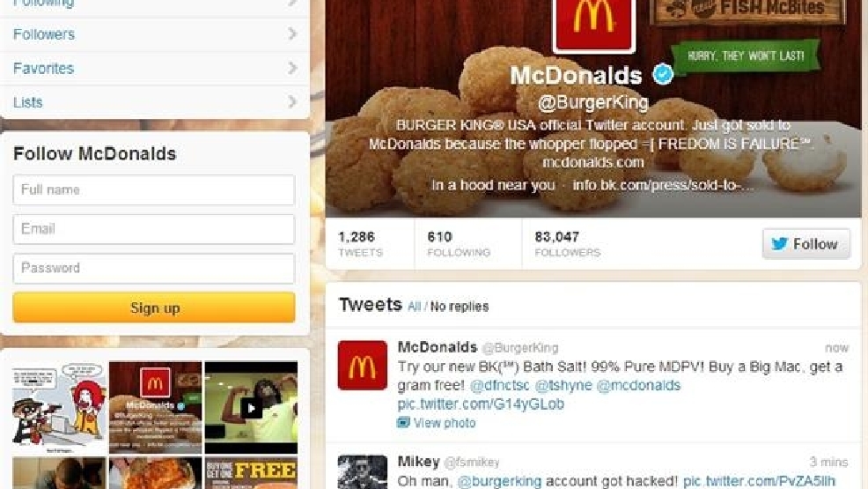Open Mikey's avatar in the tweet list

pos(363,472)
